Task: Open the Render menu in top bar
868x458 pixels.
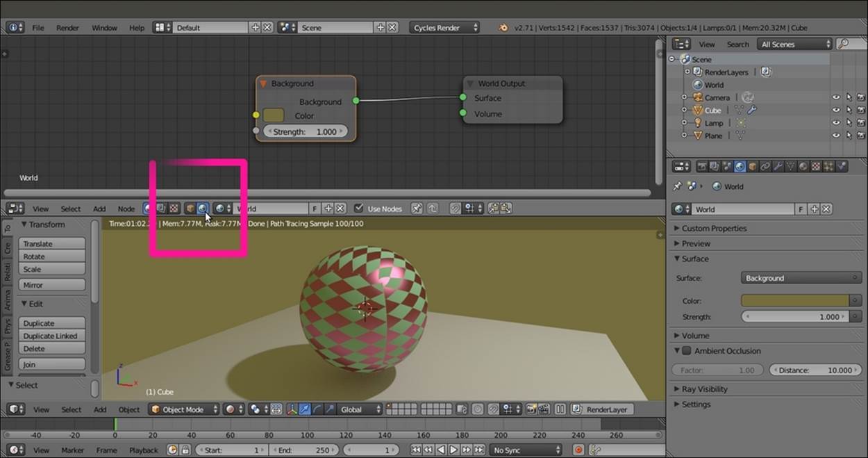Action: coord(67,28)
